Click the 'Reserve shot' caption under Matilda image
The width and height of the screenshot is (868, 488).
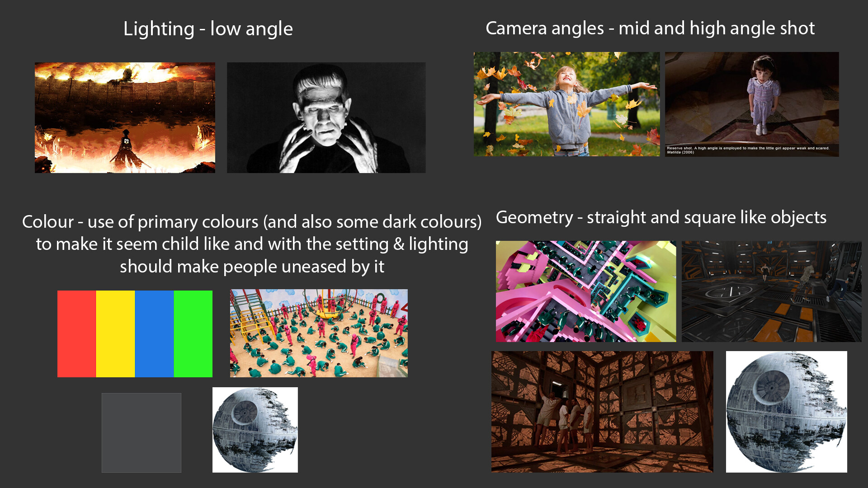[x=748, y=150]
